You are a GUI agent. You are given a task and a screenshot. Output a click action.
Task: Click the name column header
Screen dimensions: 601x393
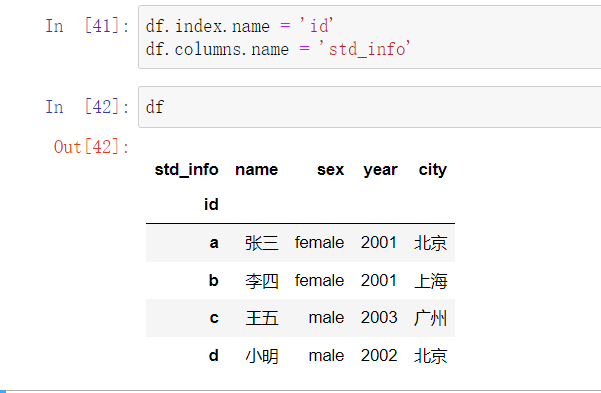(256, 169)
